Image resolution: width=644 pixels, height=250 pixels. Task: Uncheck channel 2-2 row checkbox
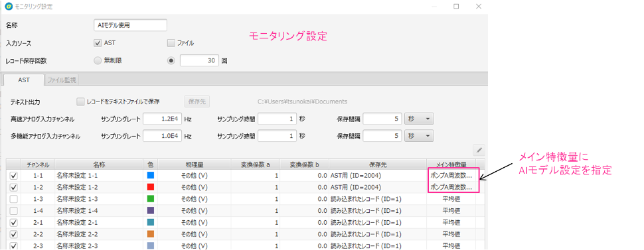[13, 234]
